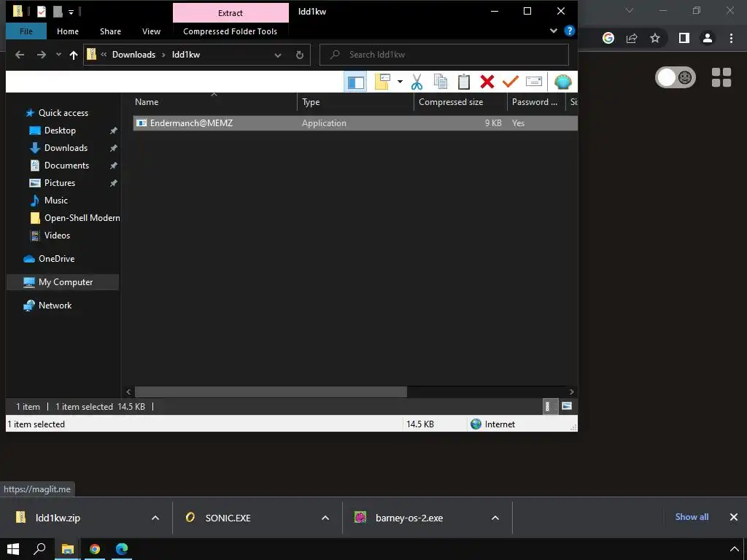Click scroll right arrow in file list

coord(572,392)
